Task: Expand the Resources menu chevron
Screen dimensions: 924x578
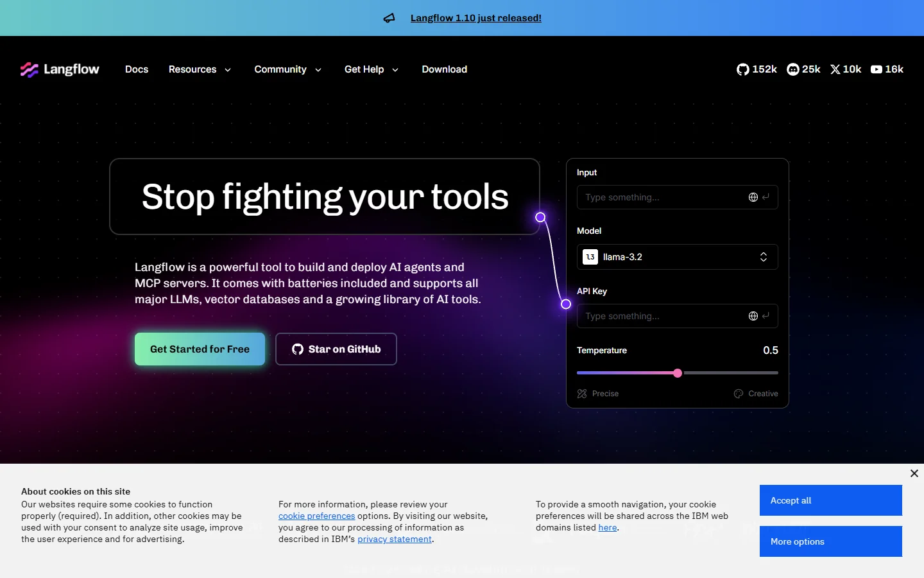Action: click(x=228, y=70)
